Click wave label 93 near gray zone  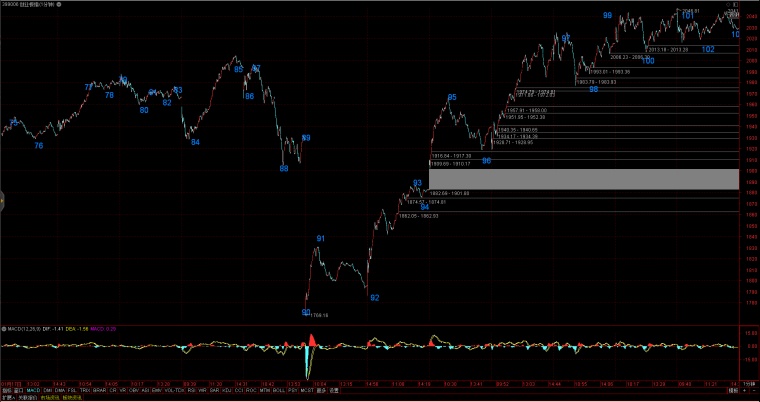[x=417, y=183]
